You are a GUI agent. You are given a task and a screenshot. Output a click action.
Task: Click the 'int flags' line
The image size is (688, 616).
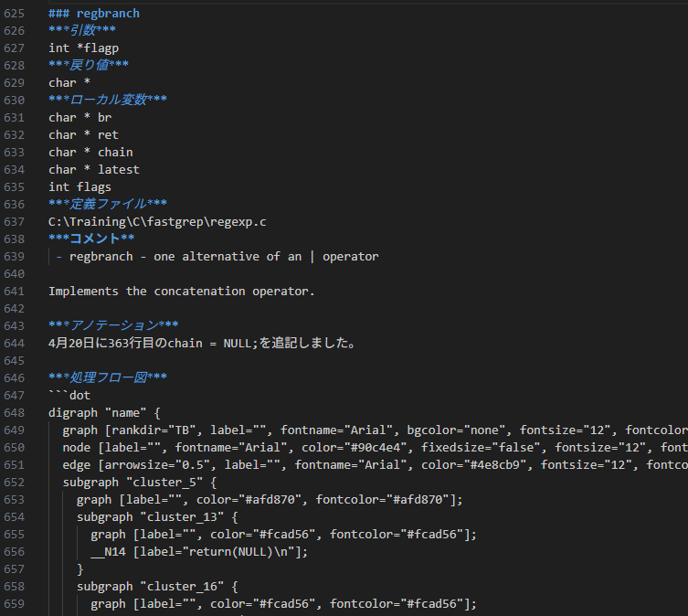(79, 187)
